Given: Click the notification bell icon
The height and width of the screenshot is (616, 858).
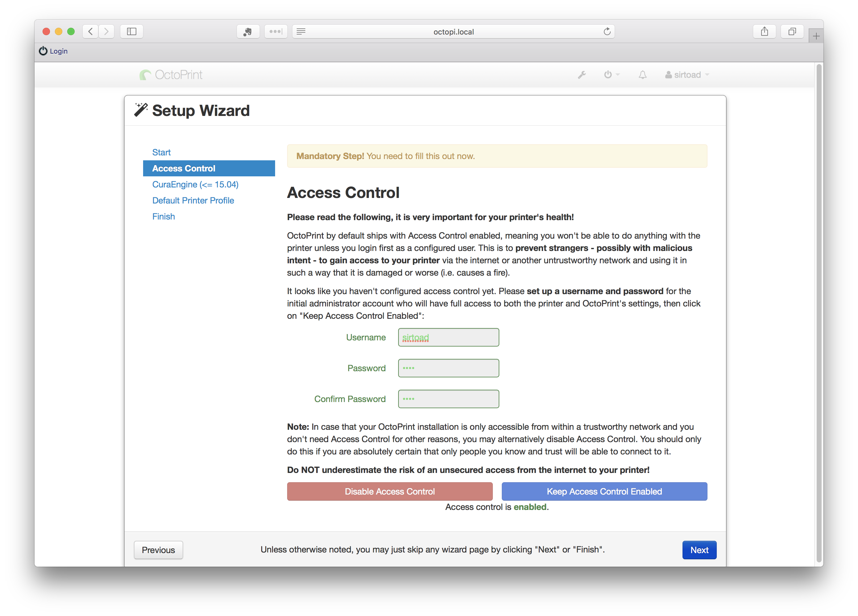Looking at the screenshot, I should (x=643, y=75).
